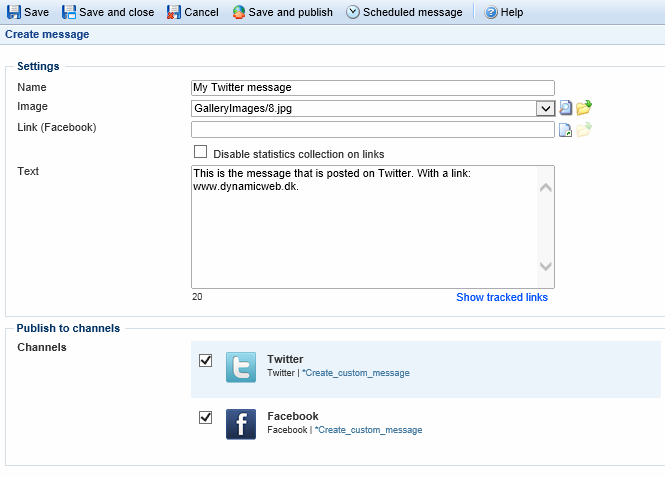Open Help from the toolbar
Screen dimensions: 665x477
click(x=504, y=12)
